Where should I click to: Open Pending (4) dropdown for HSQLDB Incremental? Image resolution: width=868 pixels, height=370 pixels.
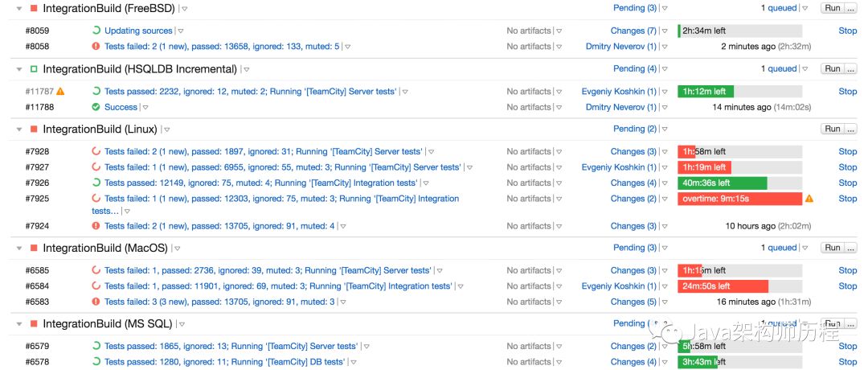pyautogui.click(x=665, y=69)
